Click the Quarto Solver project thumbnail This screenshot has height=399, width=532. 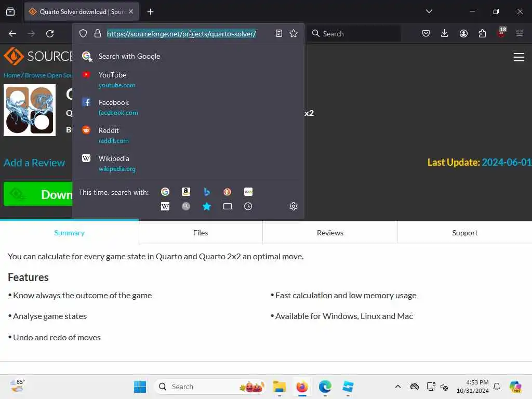(30, 110)
